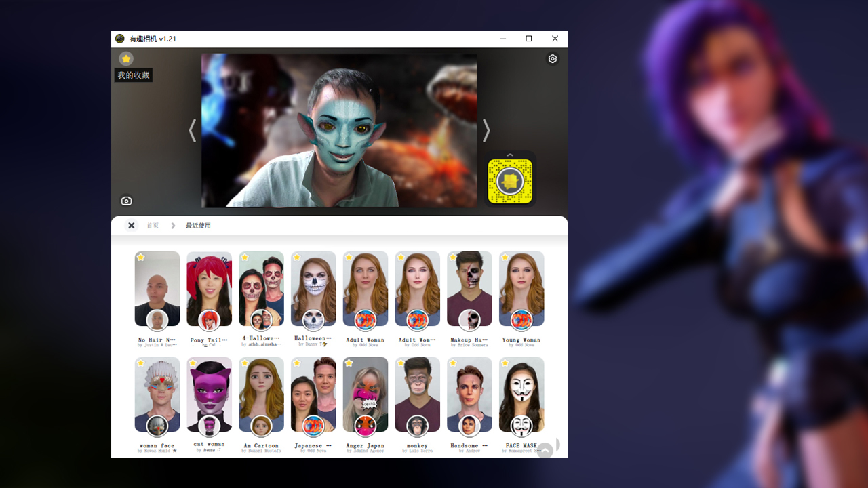Toggle favorite star on Young Woman filter
868x488 pixels.
505,258
